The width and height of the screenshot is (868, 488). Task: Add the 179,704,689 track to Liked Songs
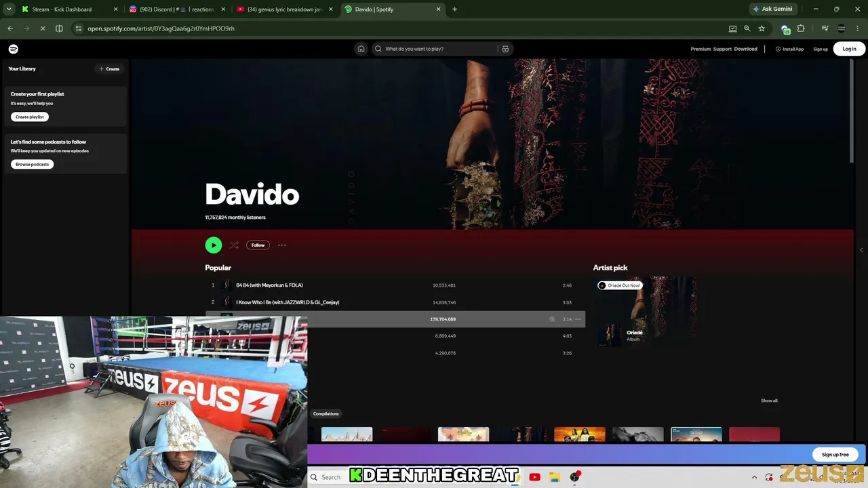(x=552, y=319)
